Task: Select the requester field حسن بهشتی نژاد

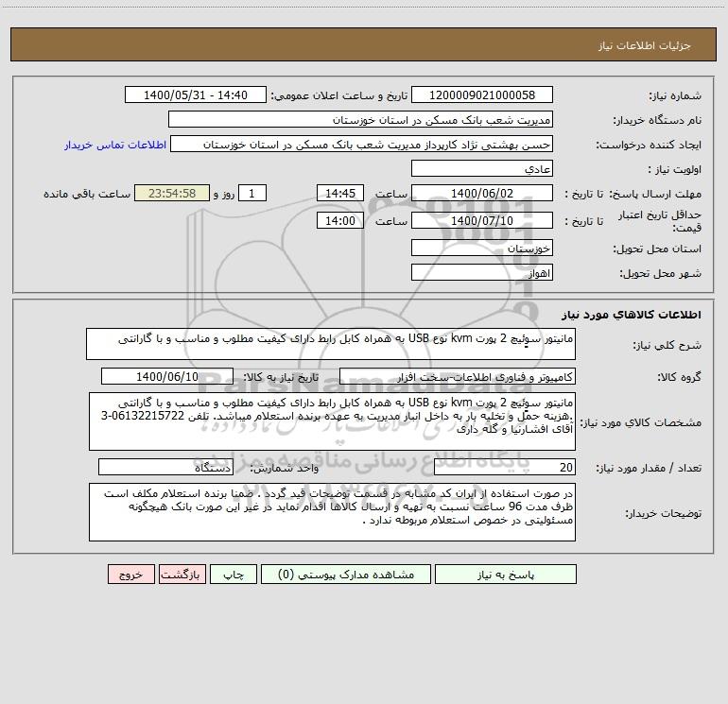Action: click(x=361, y=144)
